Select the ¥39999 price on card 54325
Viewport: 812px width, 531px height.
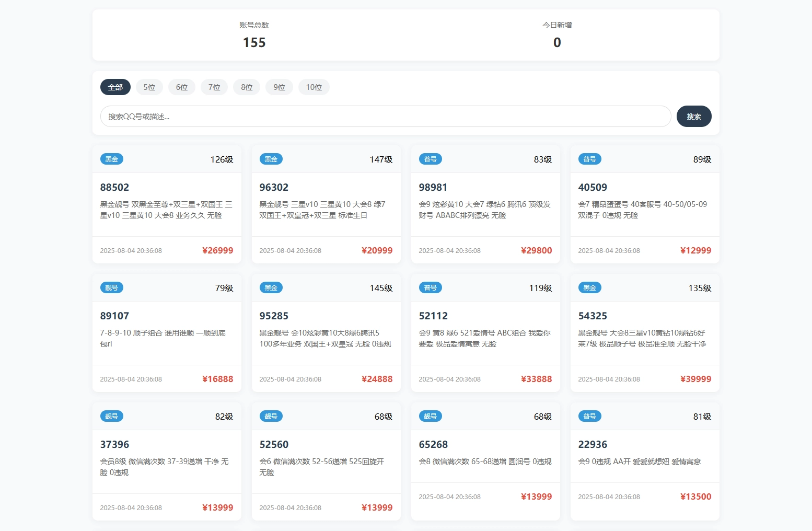coord(695,379)
